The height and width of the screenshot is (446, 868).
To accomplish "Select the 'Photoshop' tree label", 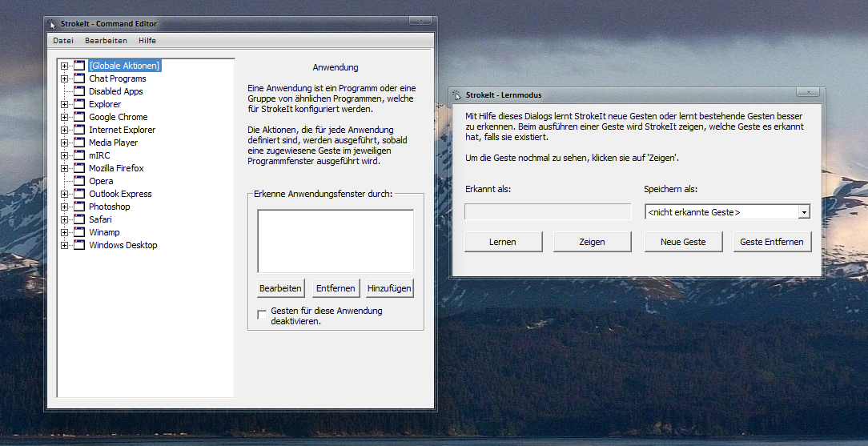I will point(110,207).
